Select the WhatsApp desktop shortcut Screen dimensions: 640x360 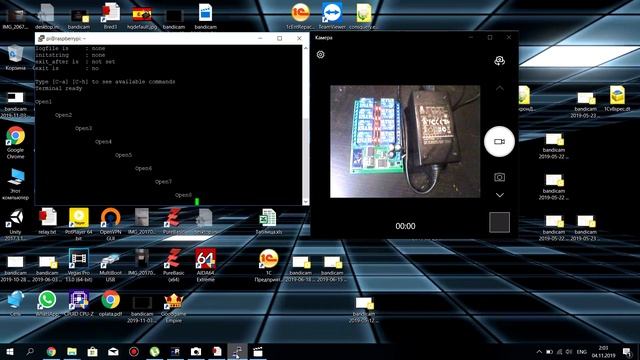coord(47,304)
